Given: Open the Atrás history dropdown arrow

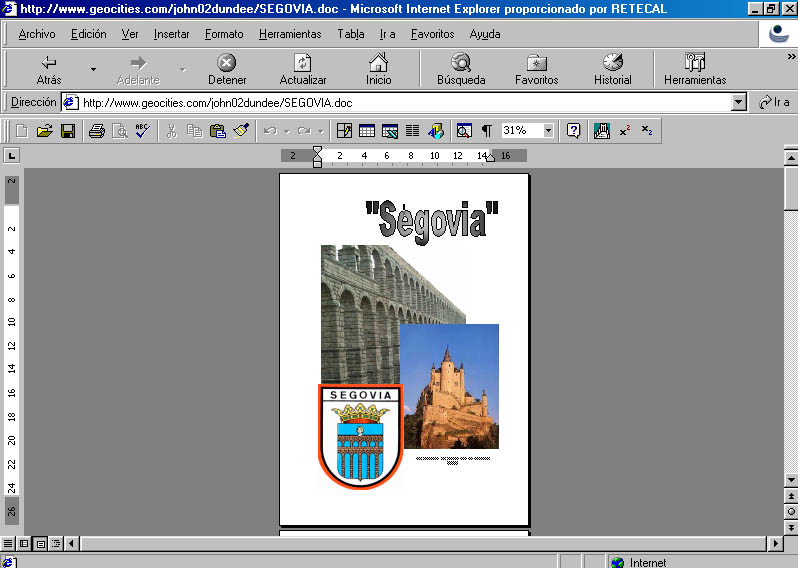Looking at the screenshot, I should pos(93,69).
